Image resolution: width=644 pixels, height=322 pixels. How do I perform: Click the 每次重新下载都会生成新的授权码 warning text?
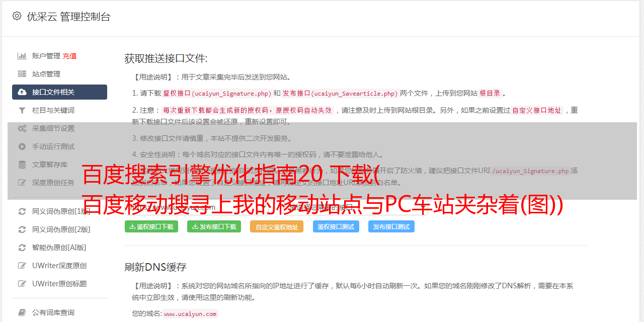(247, 110)
